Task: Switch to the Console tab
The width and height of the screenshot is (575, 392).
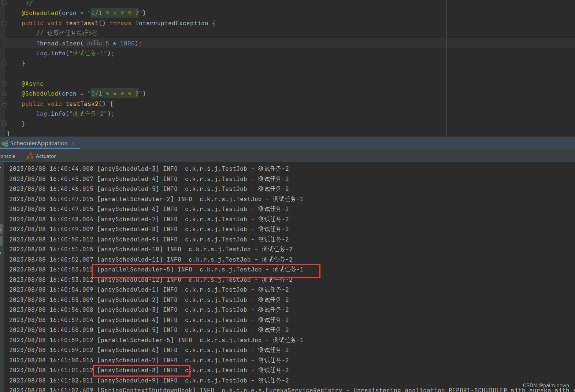Action: click(7, 156)
